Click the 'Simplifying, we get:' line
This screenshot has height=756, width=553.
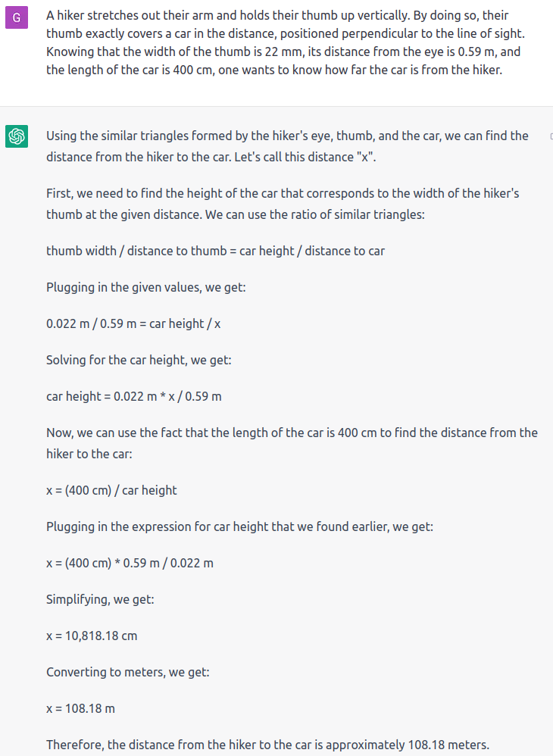point(100,599)
